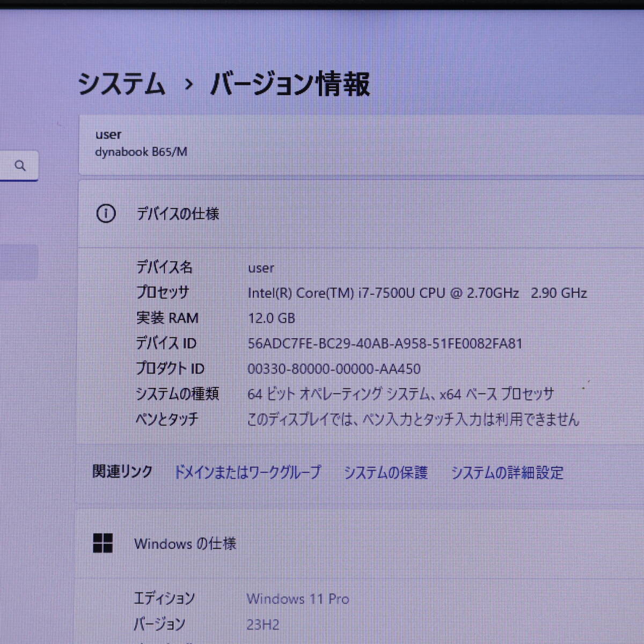The image size is (644, 644).
Task: Select the 64 ビット system type value
Action: click(400, 394)
